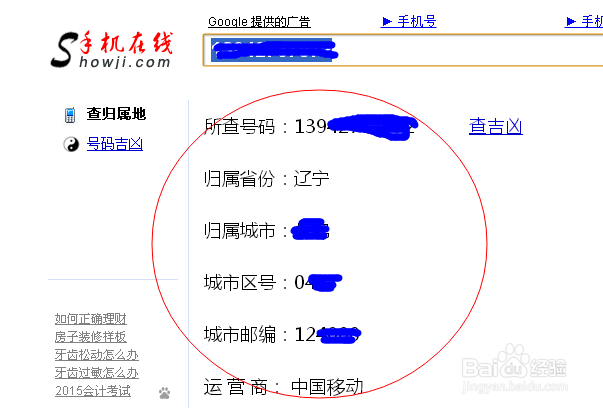Click the mobile phone icon beside 查归属地
Image resolution: width=603 pixels, height=408 pixels.
tap(70, 115)
